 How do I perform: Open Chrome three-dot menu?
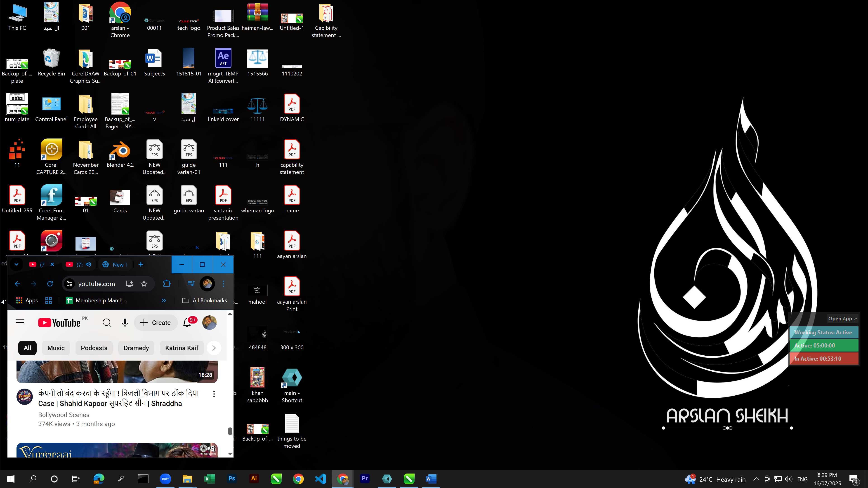[x=223, y=284]
